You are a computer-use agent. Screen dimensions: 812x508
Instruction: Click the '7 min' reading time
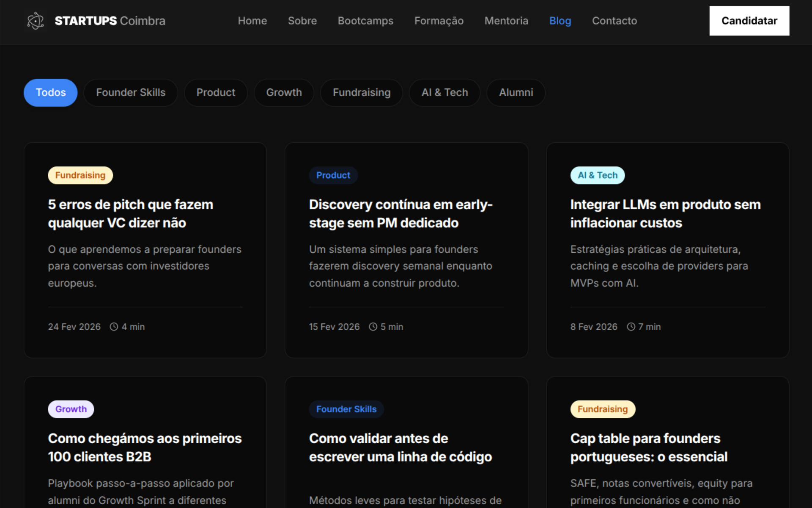point(650,327)
